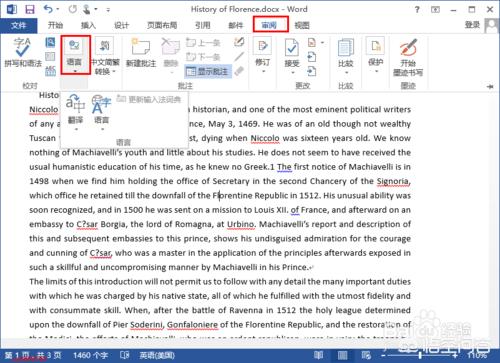Image resolution: width=500 pixels, height=363 pixels.
Task: Undo the last action in quick access toolbar
Action: coord(48,9)
